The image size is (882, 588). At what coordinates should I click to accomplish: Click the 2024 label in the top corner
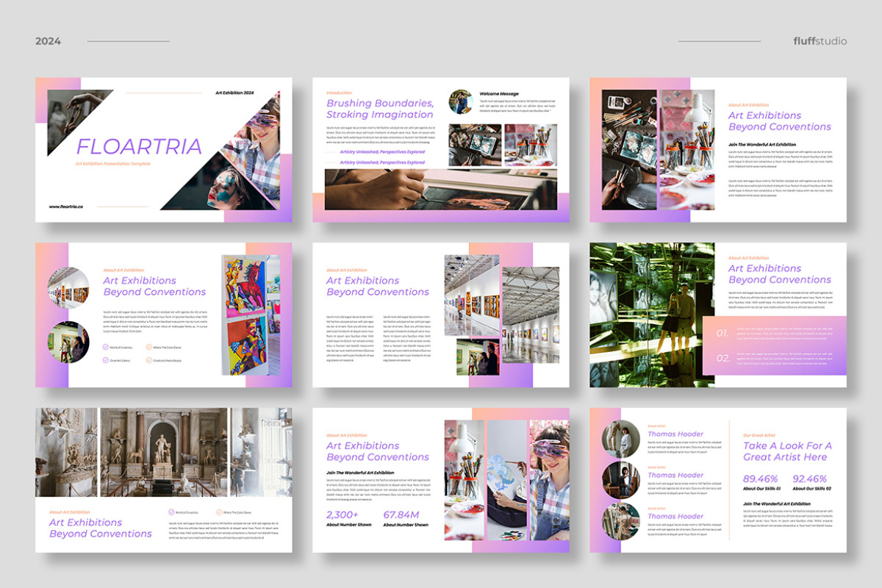(47, 41)
